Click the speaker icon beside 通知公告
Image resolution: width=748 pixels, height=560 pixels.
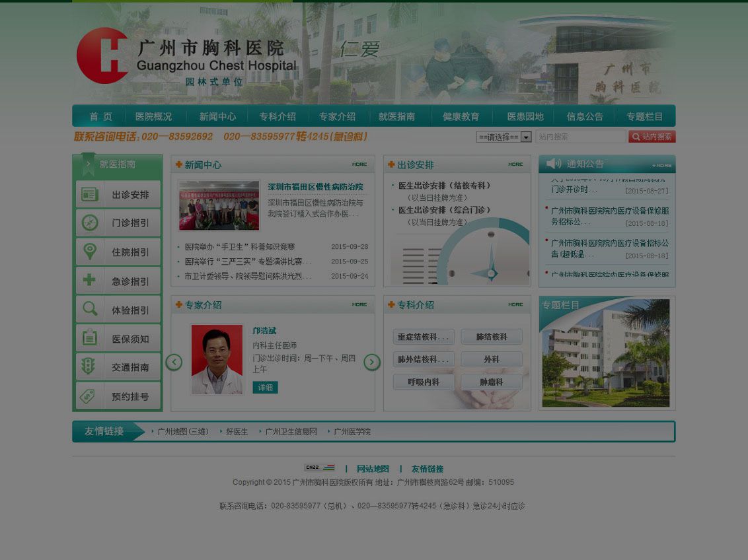click(553, 164)
